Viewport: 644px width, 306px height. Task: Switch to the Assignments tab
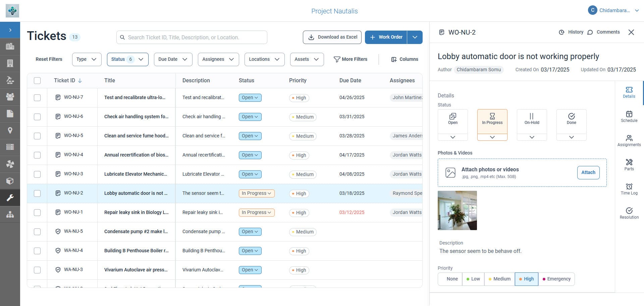[x=629, y=140]
